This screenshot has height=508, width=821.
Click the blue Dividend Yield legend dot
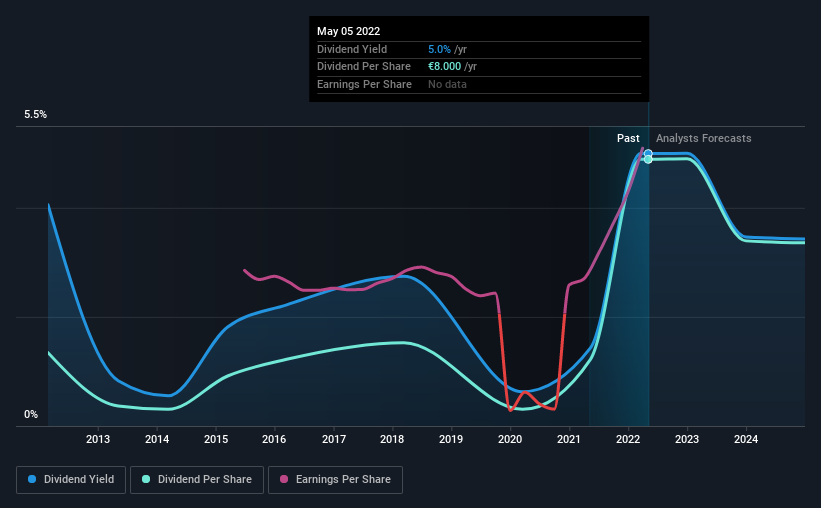tap(32, 479)
